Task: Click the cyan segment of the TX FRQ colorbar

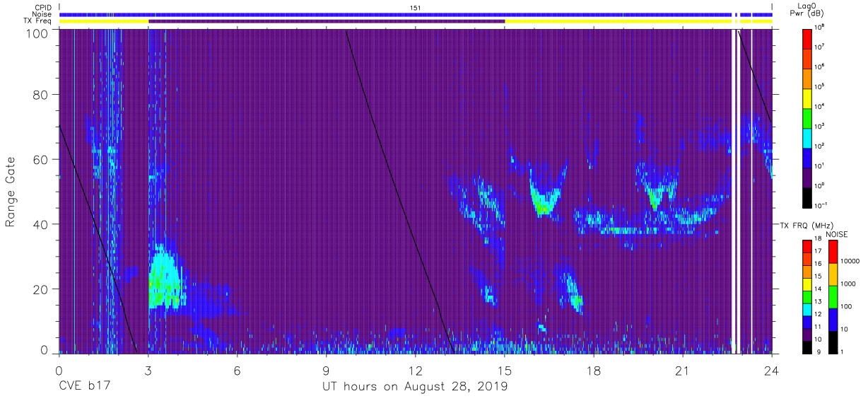Action: point(807,309)
